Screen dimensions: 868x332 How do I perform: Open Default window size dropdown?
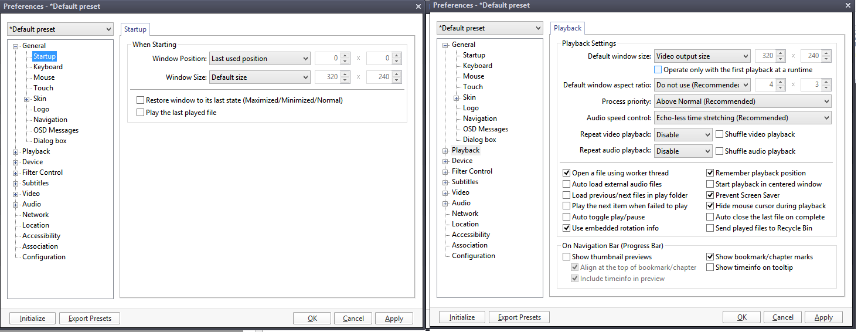702,56
